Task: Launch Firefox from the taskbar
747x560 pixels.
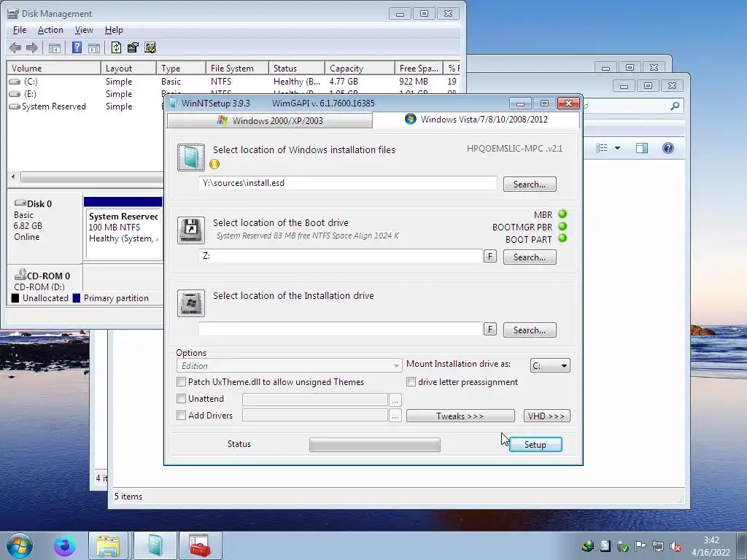Action: coord(64,545)
